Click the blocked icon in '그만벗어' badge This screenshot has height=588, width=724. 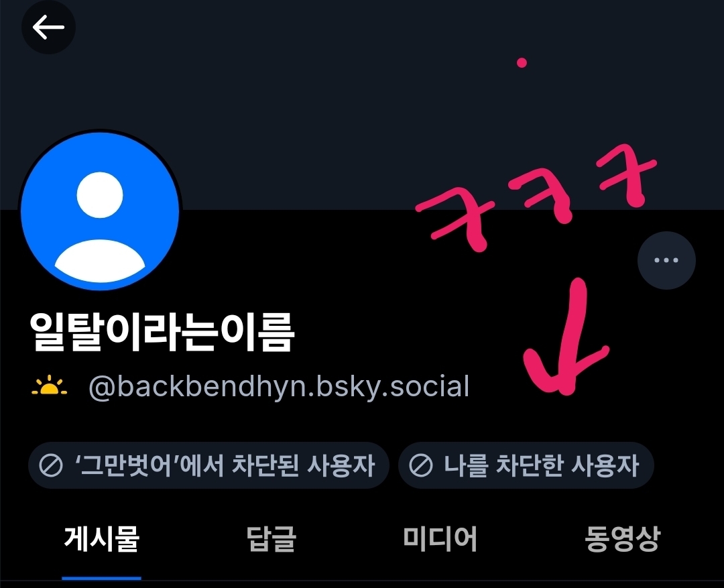51,465
